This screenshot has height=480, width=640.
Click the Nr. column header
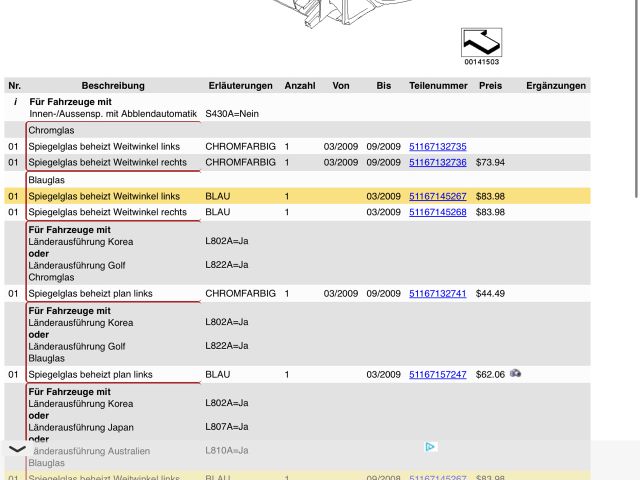(x=14, y=86)
